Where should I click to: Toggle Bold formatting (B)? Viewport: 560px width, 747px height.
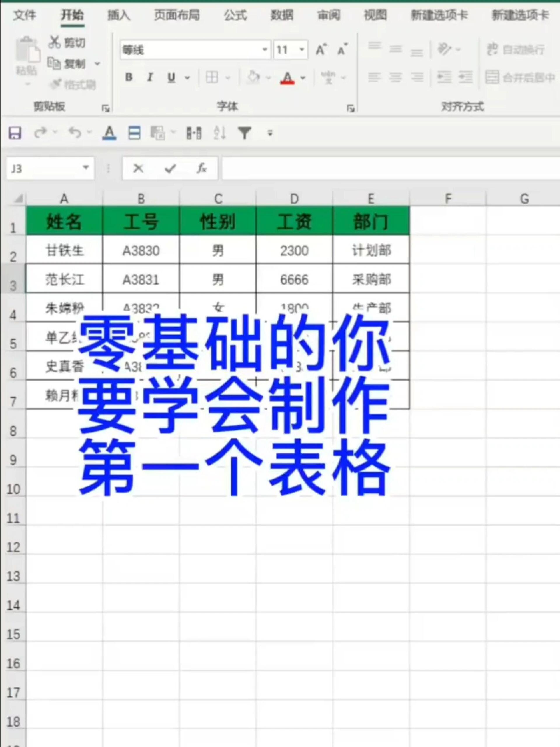[128, 78]
